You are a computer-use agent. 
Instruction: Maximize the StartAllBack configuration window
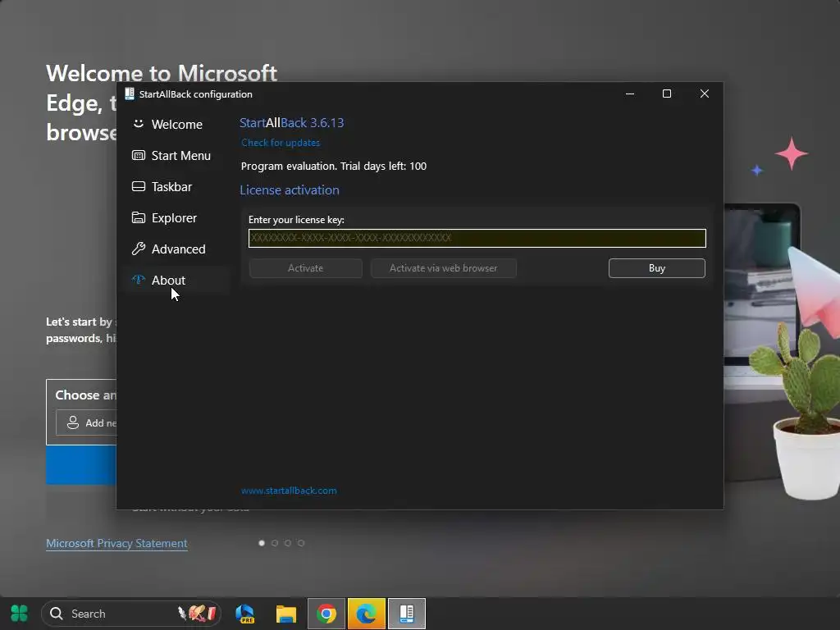[667, 94]
